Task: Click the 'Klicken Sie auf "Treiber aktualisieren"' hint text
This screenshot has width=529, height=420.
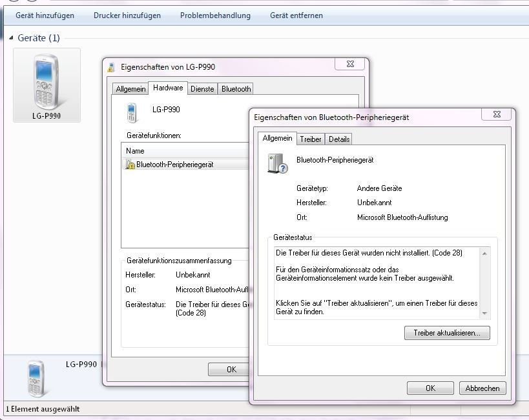Action: (377, 307)
